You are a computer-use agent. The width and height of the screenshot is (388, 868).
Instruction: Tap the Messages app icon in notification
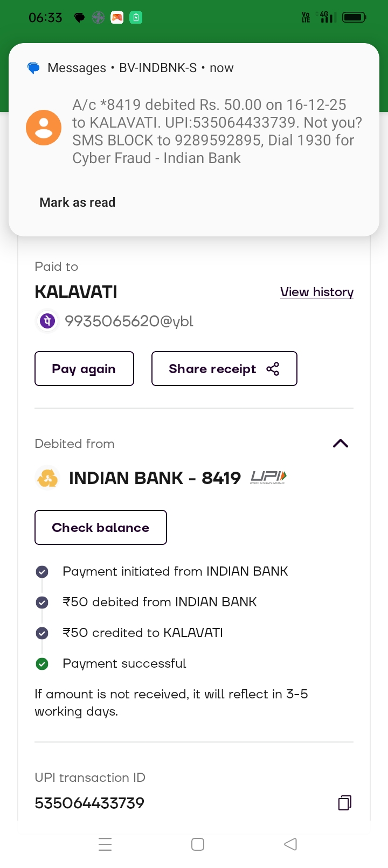[x=33, y=68]
